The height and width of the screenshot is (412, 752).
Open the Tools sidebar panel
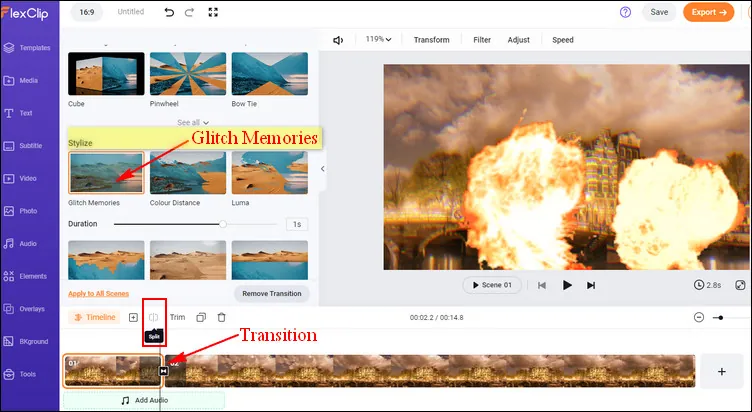tap(20, 374)
